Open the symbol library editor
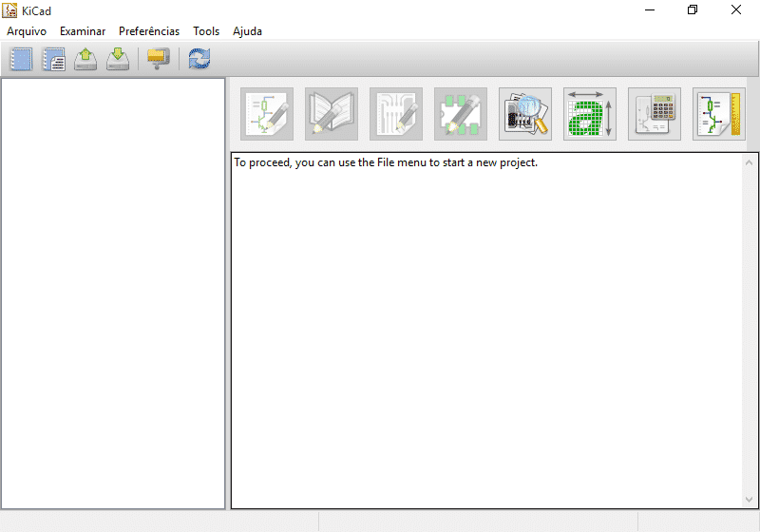The width and height of the screenshot is (760, 532). (x=332, y=114)
